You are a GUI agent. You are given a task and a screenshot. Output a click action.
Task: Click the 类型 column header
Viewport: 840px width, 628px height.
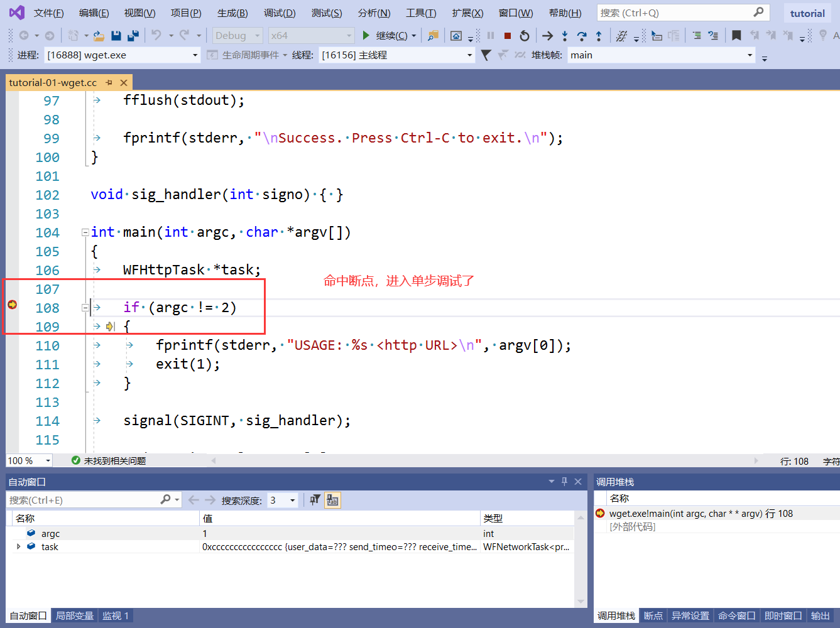[526, 518]
